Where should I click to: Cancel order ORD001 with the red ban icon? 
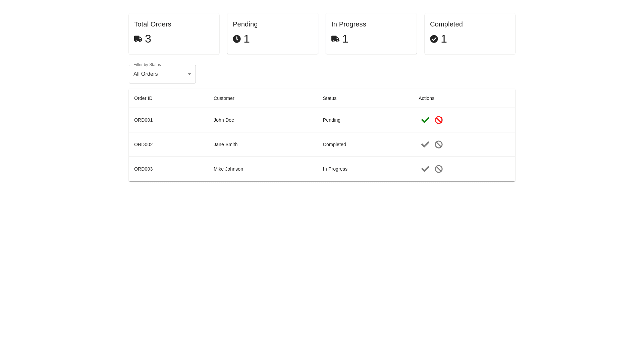click(x=438, y=120)
